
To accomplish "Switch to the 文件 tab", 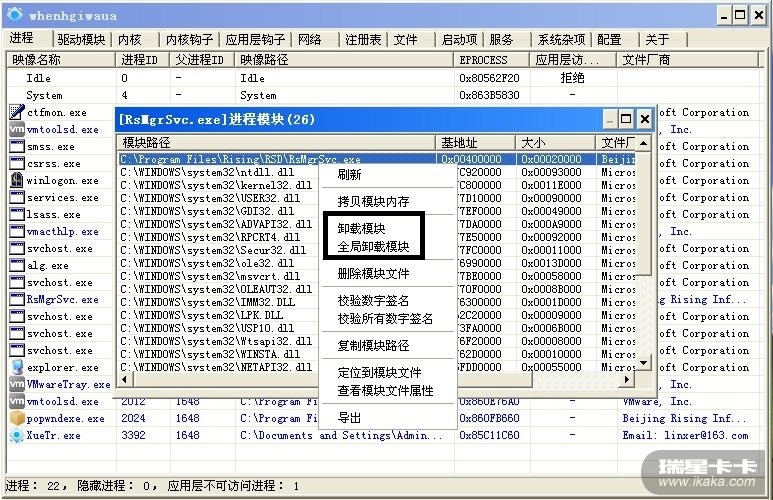I will point(406,39).
